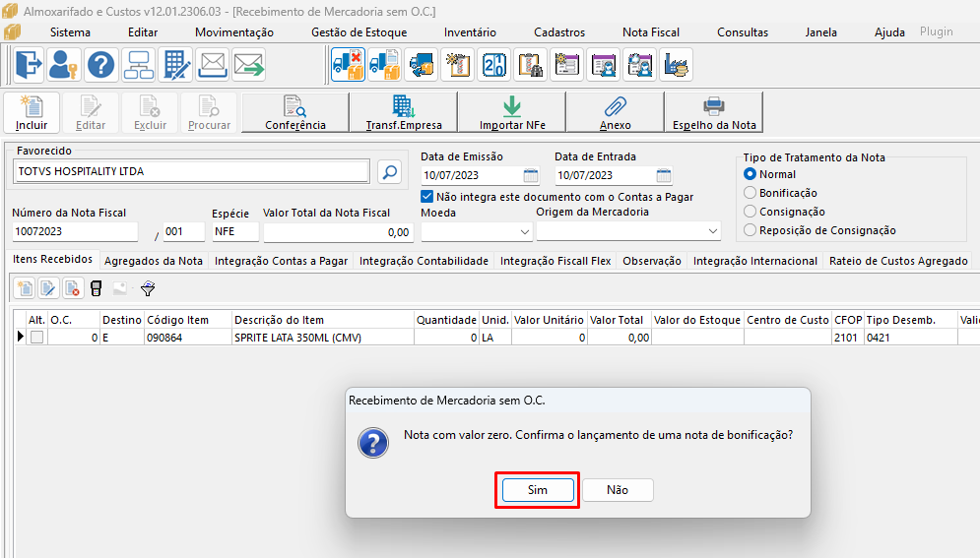Switch to Integração Contas a Pagar tab
The height and width of the screenshot is (558, 980).
(282, 261)
